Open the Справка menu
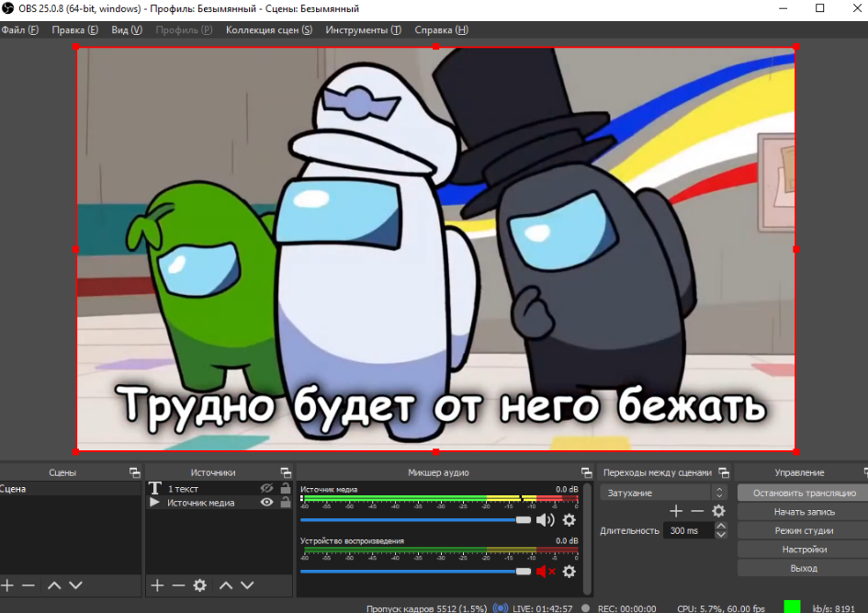 coord(441,30)
